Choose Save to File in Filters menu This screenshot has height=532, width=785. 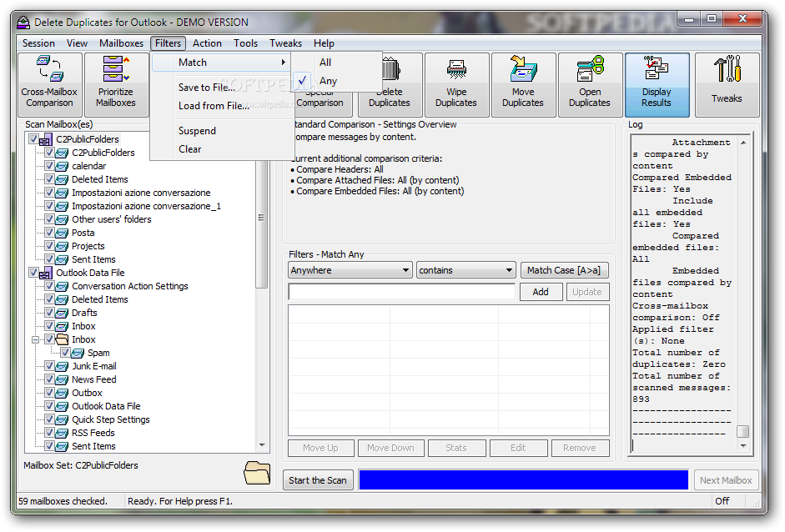pyautogui.click(x=222, y=88)
